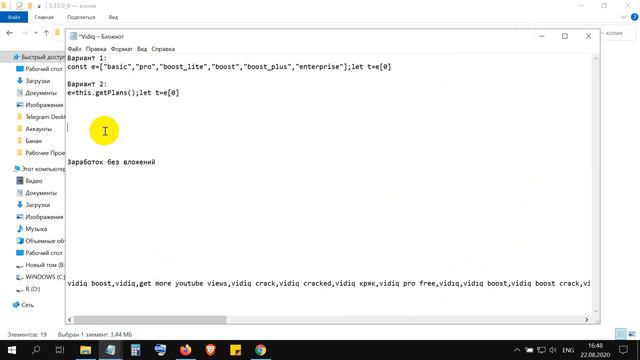This screenshot has width=640, height=360.
Task: Open volume control in system tray
Action: point(553,350)
